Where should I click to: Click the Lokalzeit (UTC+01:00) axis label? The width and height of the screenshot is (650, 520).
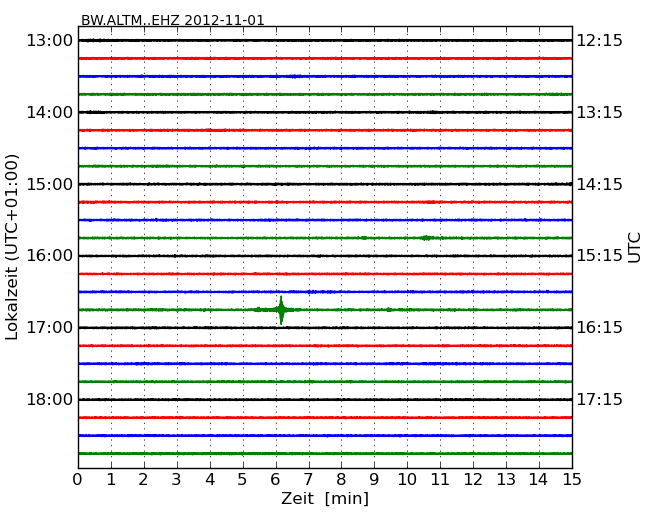(12, 247)
